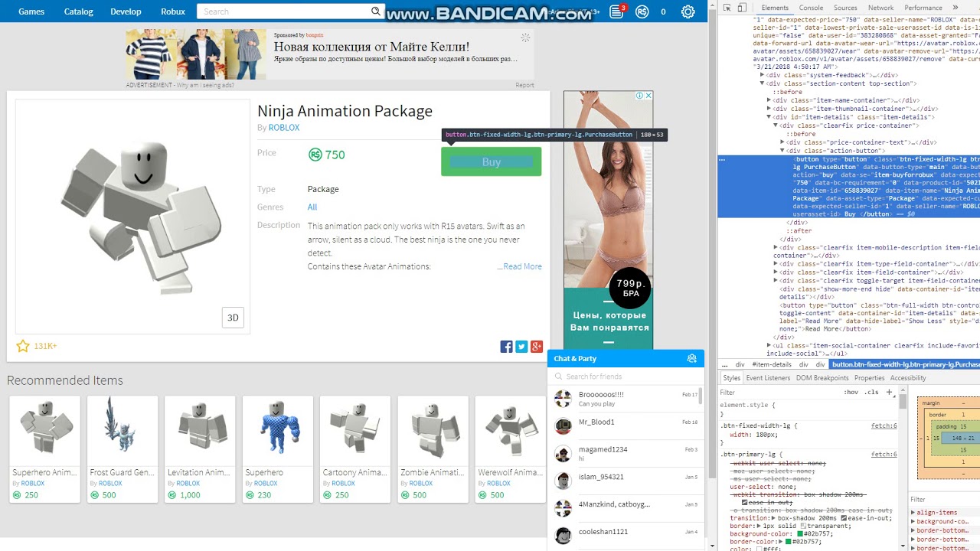Open Develop in Roblox navbar
980x551 pixels.
126,11
